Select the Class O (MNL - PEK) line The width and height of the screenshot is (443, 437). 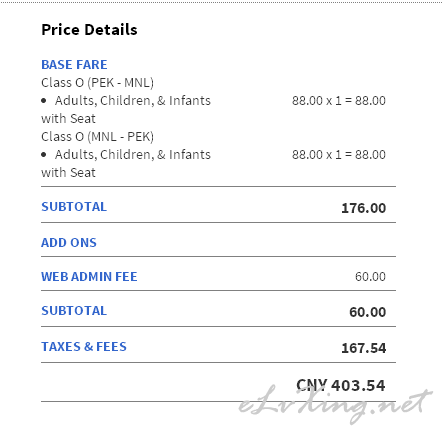[x=97, y=137]
